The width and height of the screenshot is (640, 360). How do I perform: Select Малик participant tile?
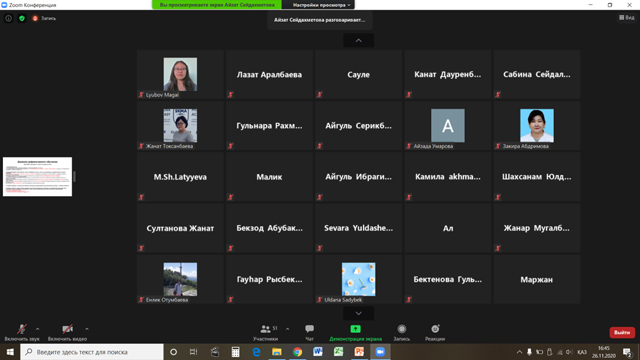tap(269, 177)
